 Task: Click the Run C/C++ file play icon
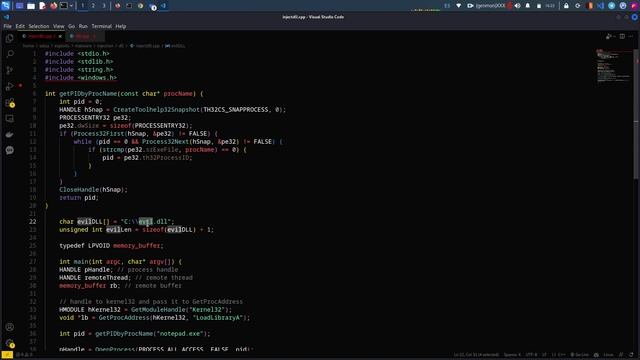608,36
